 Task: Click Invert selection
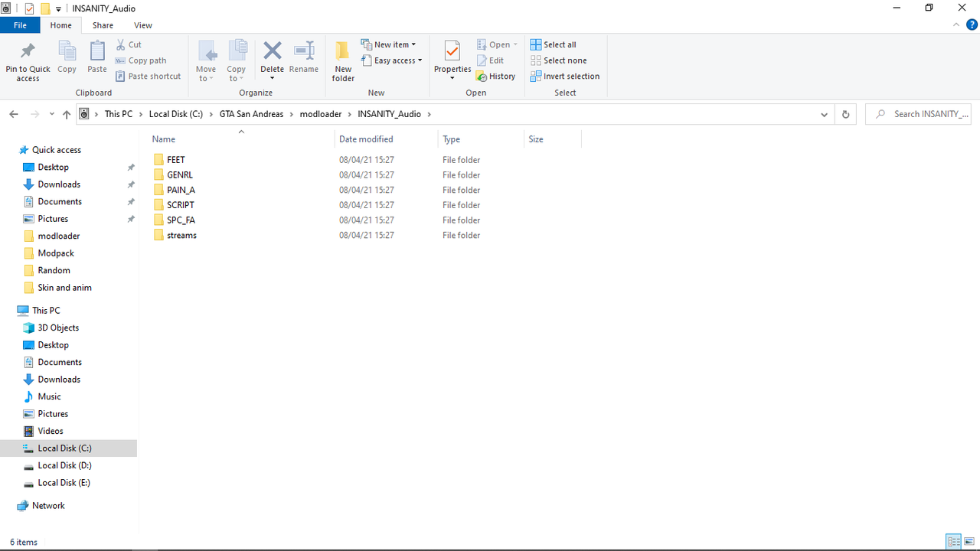(x=565, y=76)
